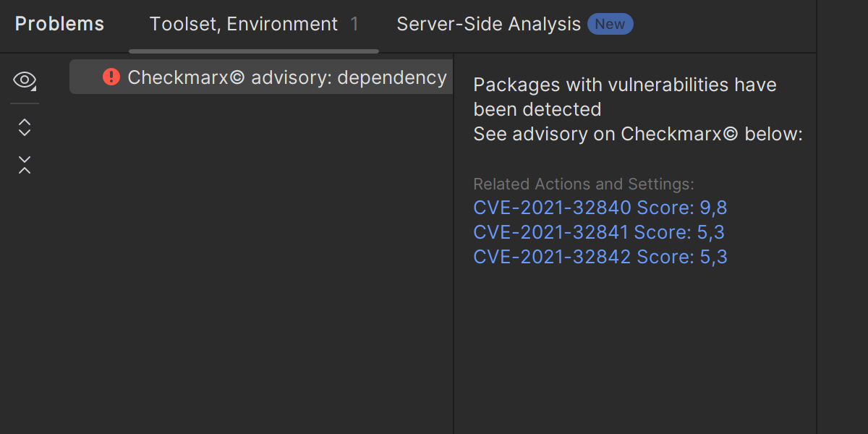Viewport: 868px width, 434px height.
Task: Open the Server-Side Analysis tab
Action: (488, 24)
